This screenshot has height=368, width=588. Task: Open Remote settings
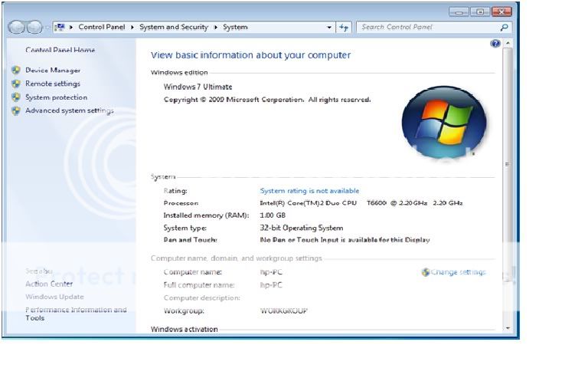(x=53, y=84)
